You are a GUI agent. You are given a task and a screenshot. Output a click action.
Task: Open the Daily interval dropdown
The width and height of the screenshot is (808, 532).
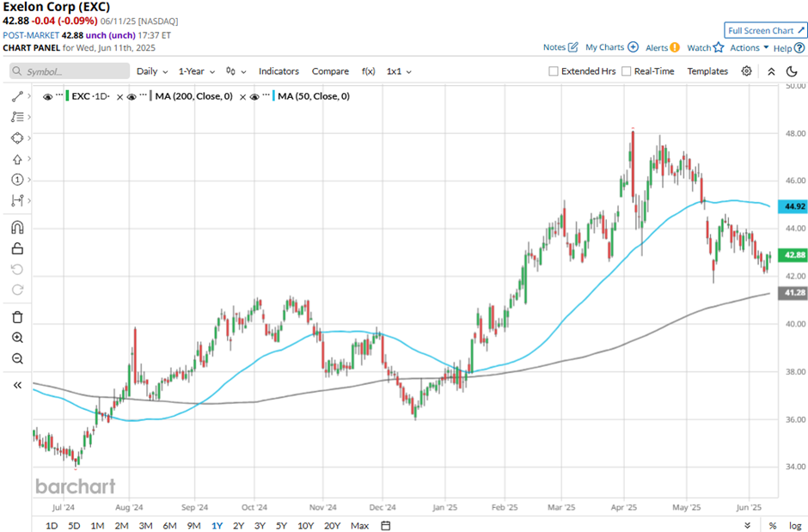[151, 71]
